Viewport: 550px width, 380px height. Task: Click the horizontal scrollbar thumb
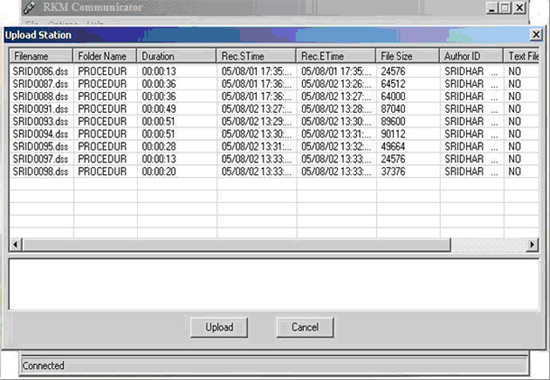pos(236,244)
